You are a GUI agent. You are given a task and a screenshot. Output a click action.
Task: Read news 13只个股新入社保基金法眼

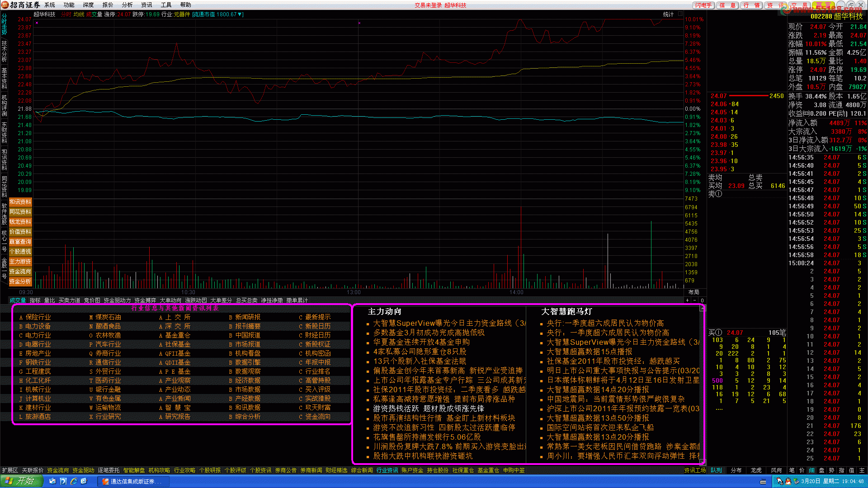(x=420, y=361)
